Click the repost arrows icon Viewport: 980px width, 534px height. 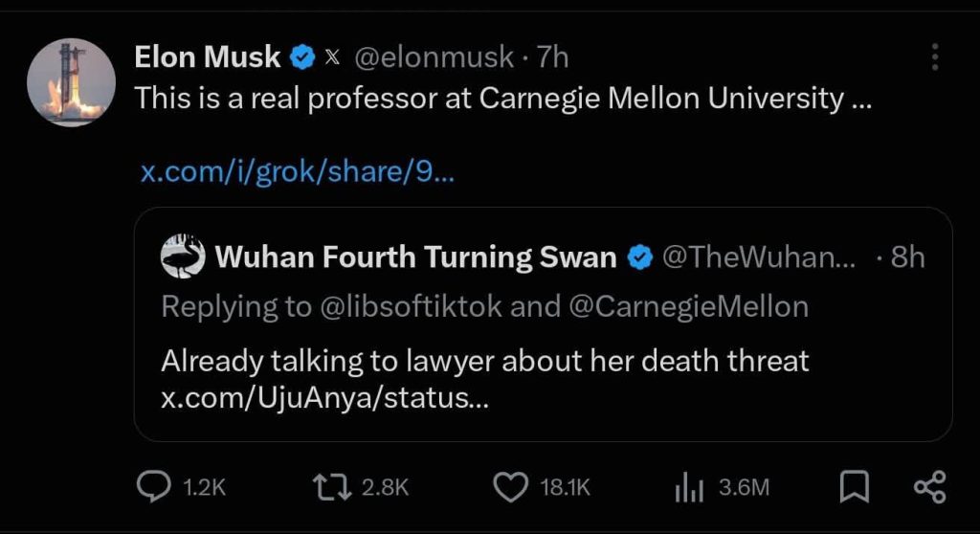coord(332,488)
